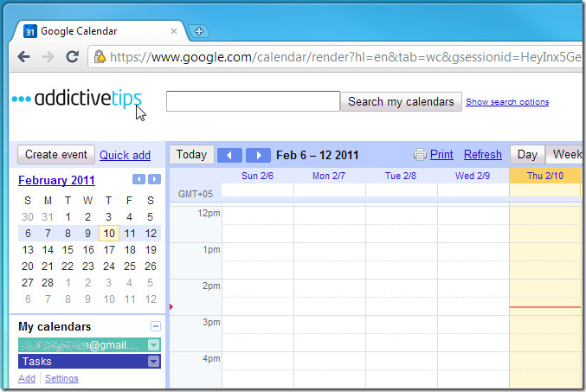
Task: Select Wed 2/9 column header
Action: [473, 176]
